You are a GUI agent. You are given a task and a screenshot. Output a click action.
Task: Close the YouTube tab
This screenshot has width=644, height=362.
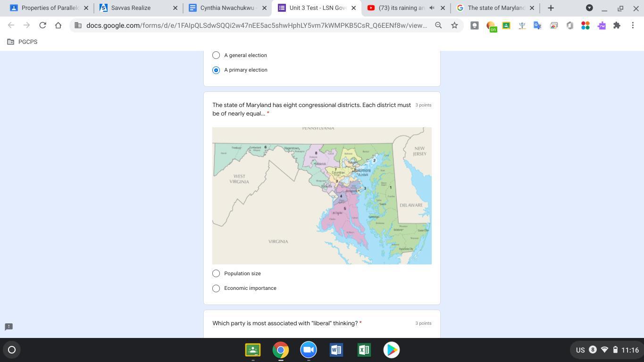click(443, 8)
